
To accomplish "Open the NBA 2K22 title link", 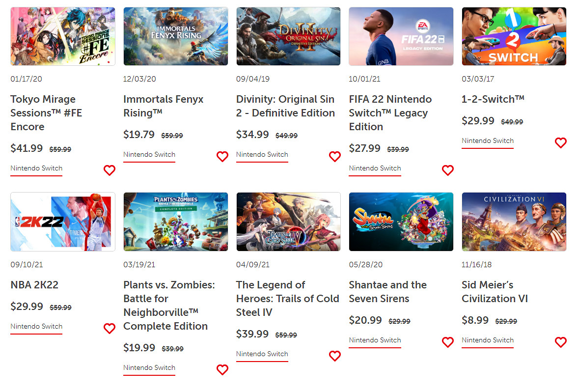I will coord(34,285).
